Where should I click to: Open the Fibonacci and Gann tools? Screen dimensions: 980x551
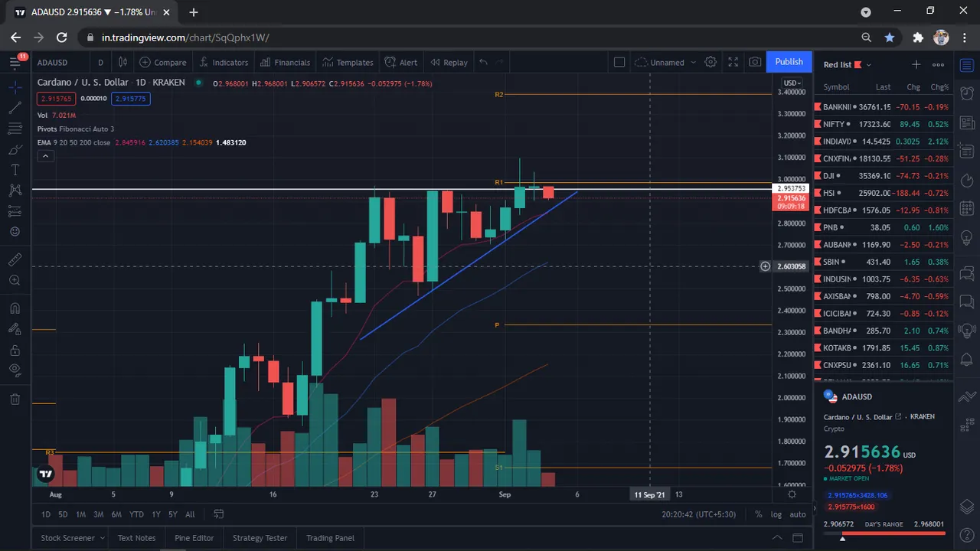[15, 129]
